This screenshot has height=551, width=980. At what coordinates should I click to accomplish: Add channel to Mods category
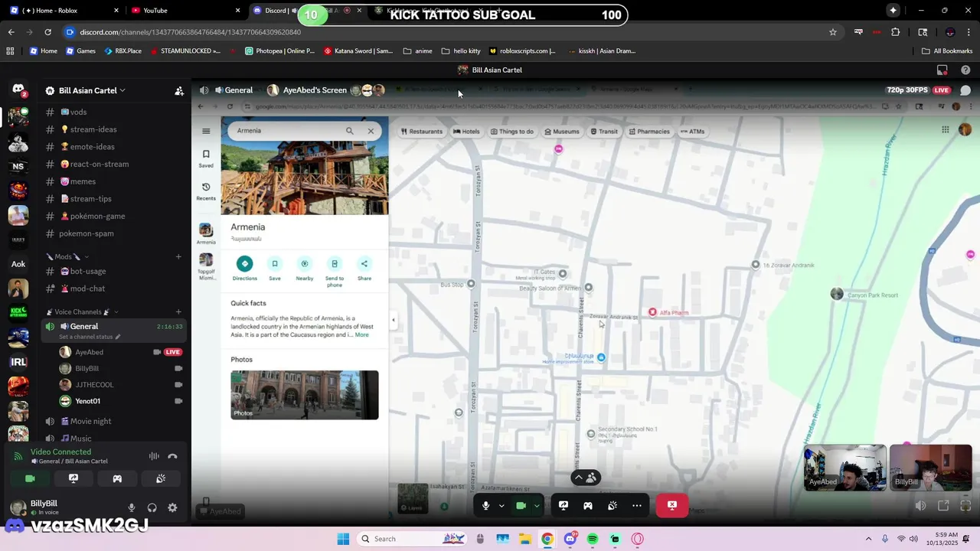(178, 256)
